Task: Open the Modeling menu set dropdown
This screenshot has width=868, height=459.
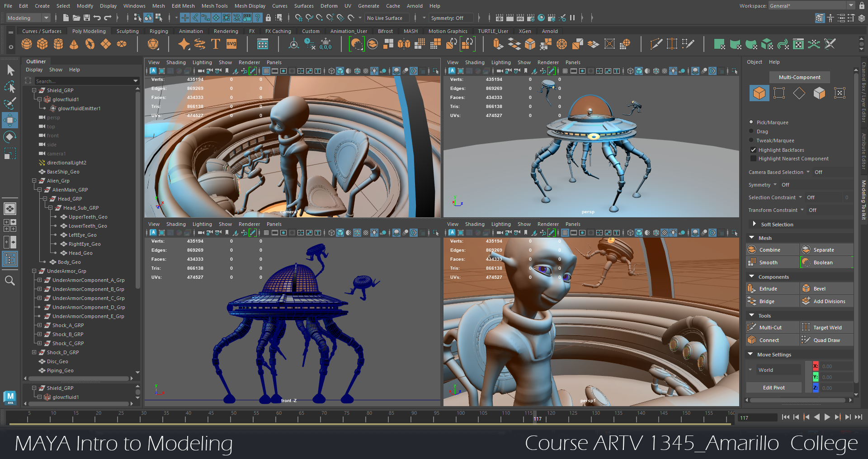Action: [x=28, y=18]
